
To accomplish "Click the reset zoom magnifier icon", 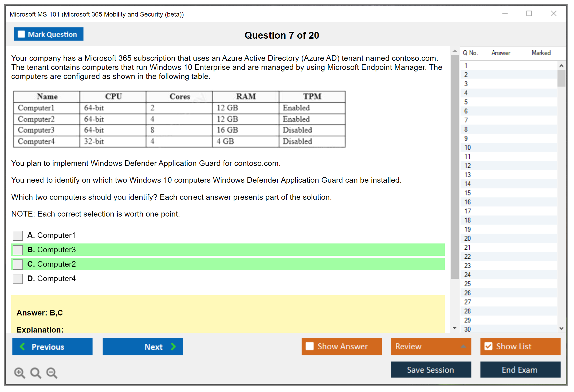I will pyautogui.click(x=36, y=373).
